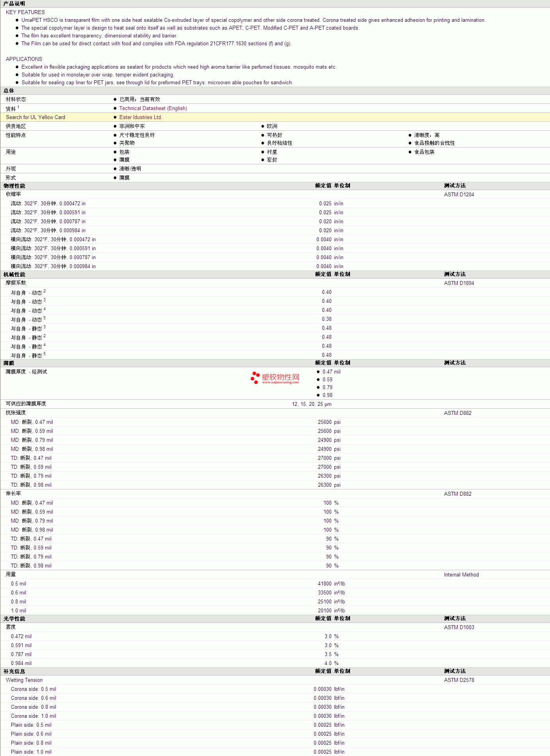Select the "Wetting Tension" property label
Image resolution: width=550 pixels, height=756 pixels.
click(x=24, y=680)
